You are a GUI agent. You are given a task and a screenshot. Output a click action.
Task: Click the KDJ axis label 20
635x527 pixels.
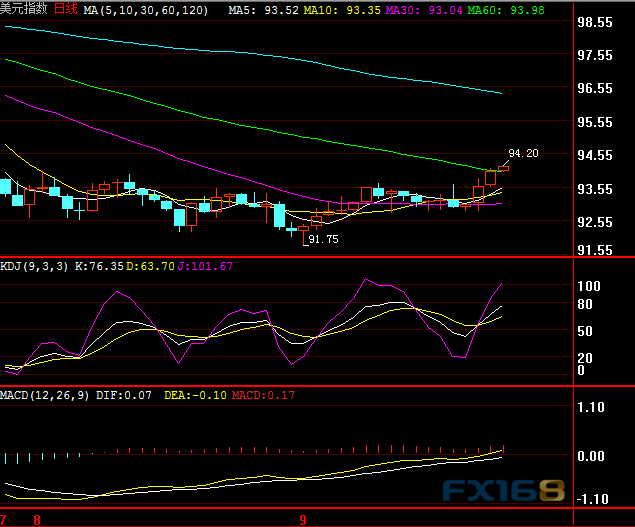click(x=585, y=358)
